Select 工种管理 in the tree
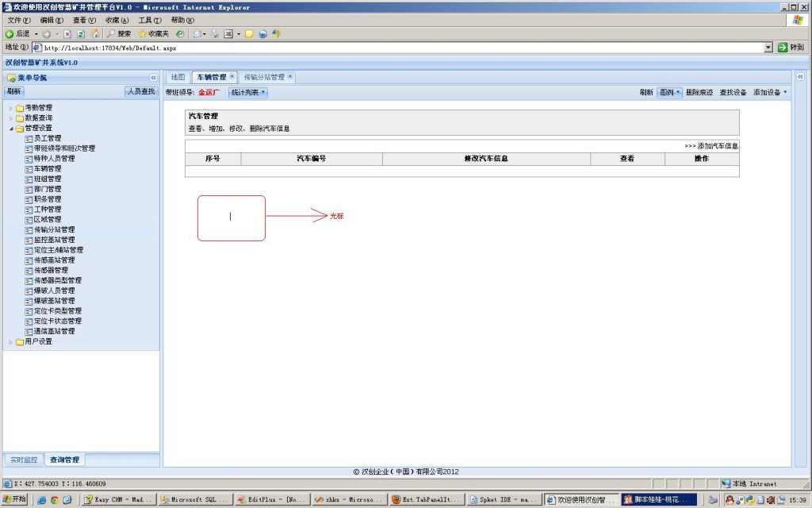This screenshot has height=508, width=812. coord(48,210)
